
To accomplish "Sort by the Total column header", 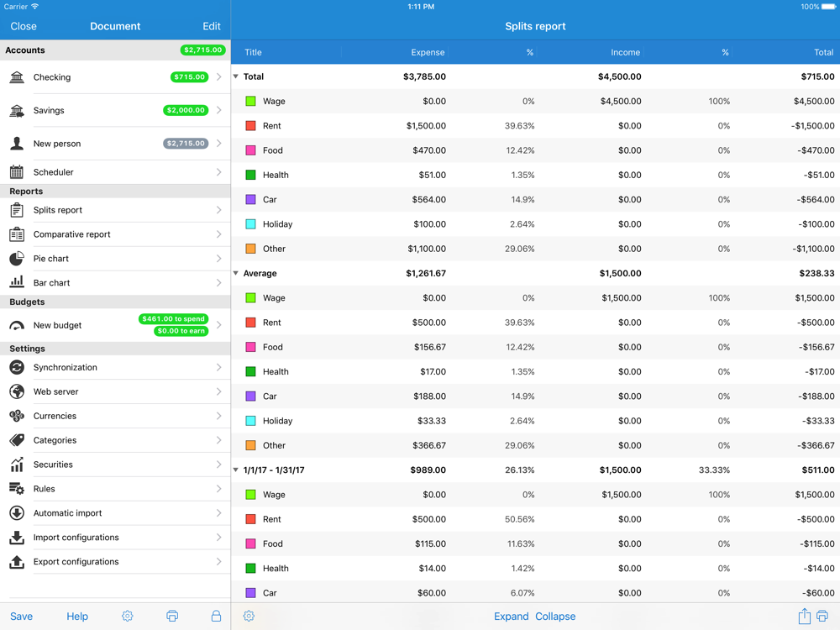I will point(823,52).
